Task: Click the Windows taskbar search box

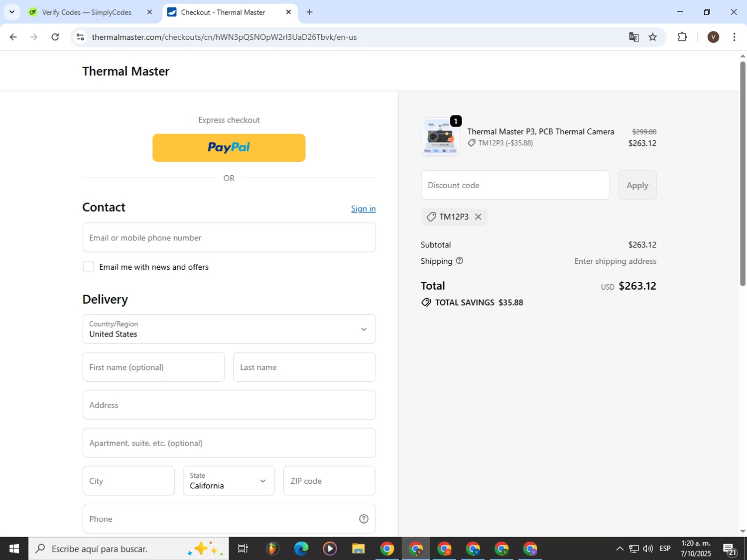Action: click(x=128, y=549)
